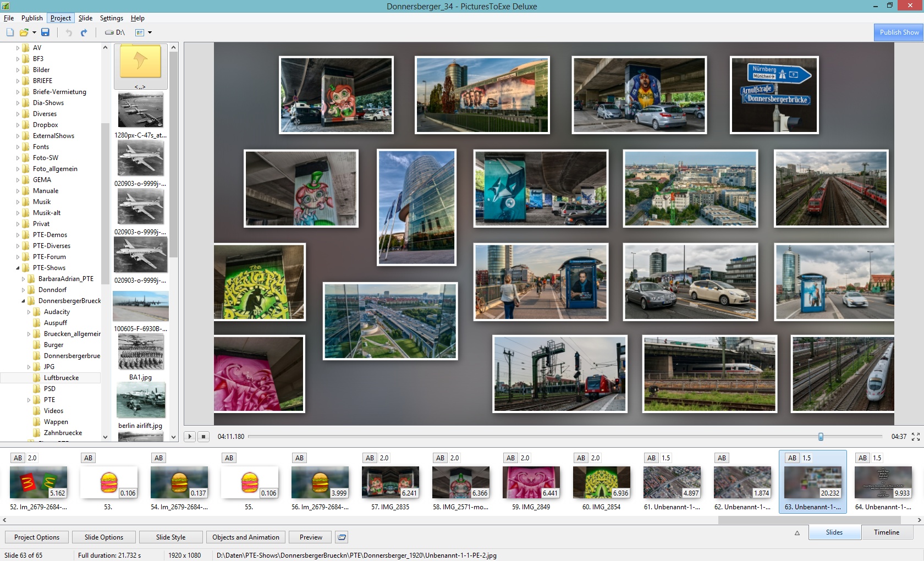This screenshot has height=561, width=924.
Task: Select the Luftbruecke folder
Action: 61,378
